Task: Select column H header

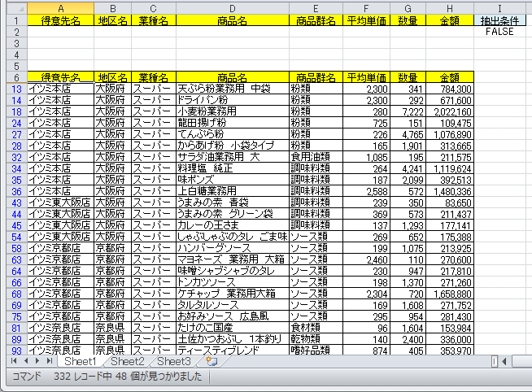Action: pyautogui.click(x=450, y=8)
